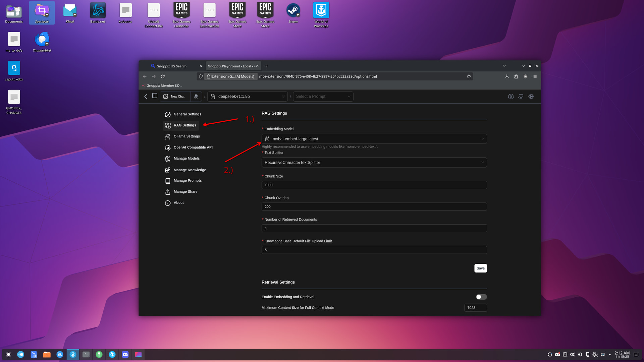Switch to Gnoppix US Search tab
Image resolution: width=644 pixels, height=362 pixels.
click(x=171, y=66)
